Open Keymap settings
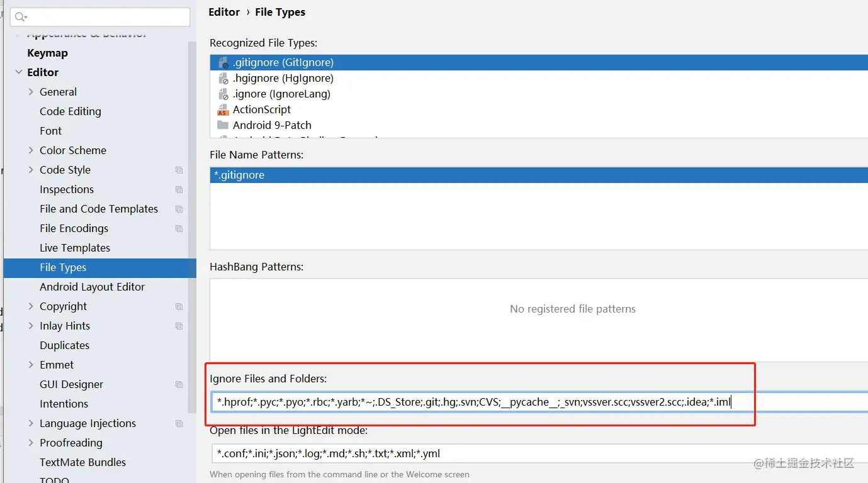This screenshot has width=868, height=483. (47, 53)
